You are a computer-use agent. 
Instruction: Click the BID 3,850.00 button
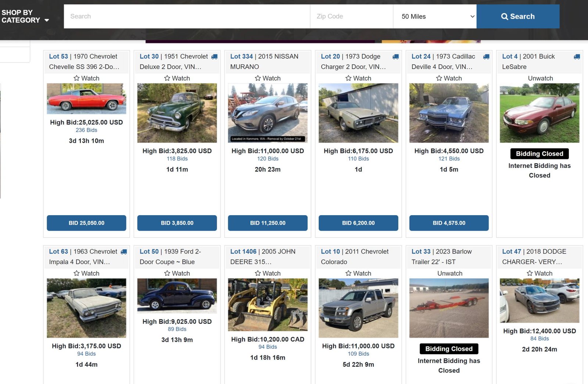[177, 223]
